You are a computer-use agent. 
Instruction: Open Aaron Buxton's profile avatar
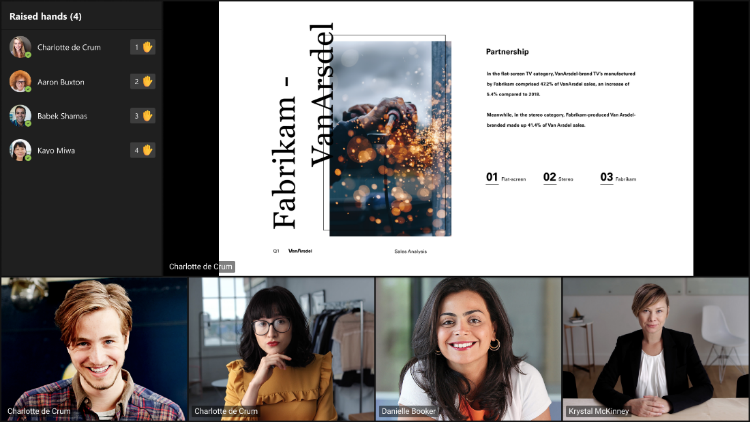click(x=20, y=81)
